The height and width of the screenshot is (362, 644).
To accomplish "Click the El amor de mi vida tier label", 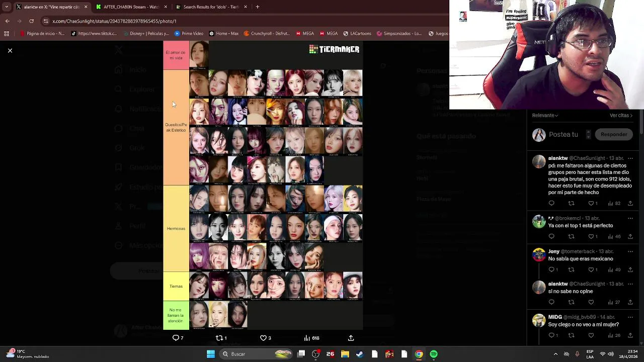I will (176, 55).
